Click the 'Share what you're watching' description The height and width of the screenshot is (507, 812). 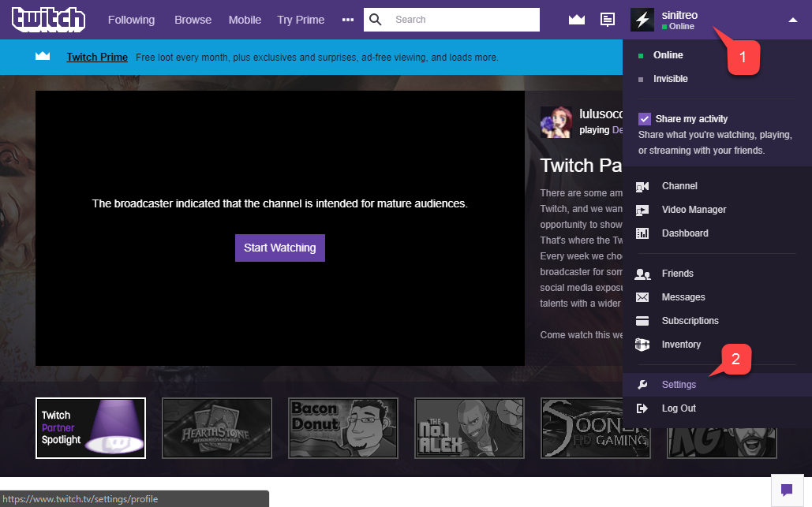point(715,142)
